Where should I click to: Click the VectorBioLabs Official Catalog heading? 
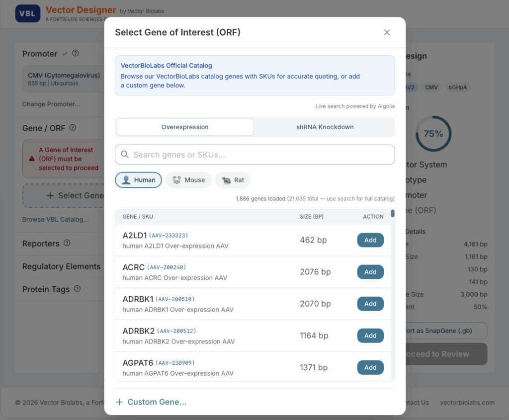tap(166, 66)
